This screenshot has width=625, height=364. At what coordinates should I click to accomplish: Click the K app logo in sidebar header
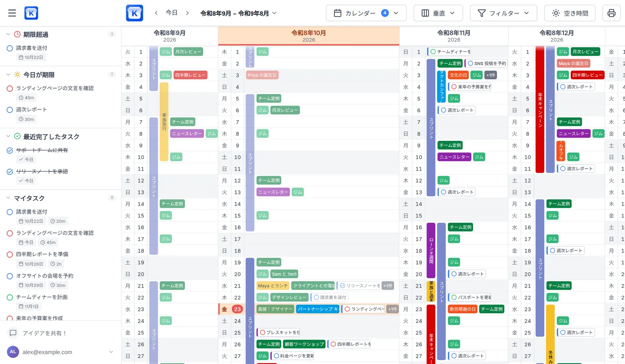point(31,13)
